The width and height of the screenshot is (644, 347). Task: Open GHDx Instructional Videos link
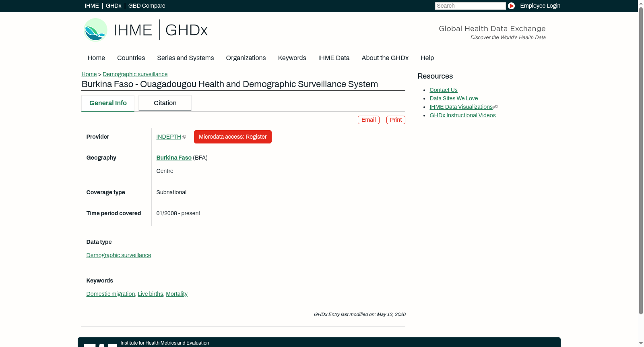click(x=462, y=115)
